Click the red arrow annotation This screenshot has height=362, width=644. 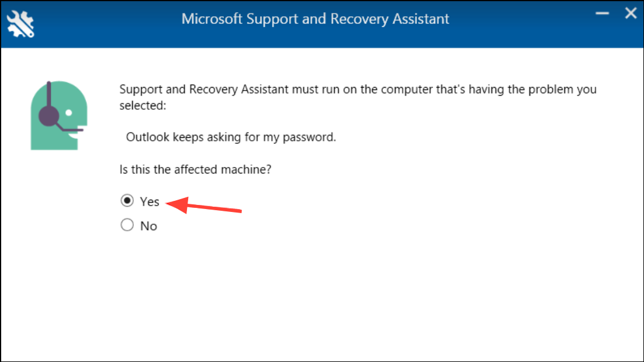point(204,205)
